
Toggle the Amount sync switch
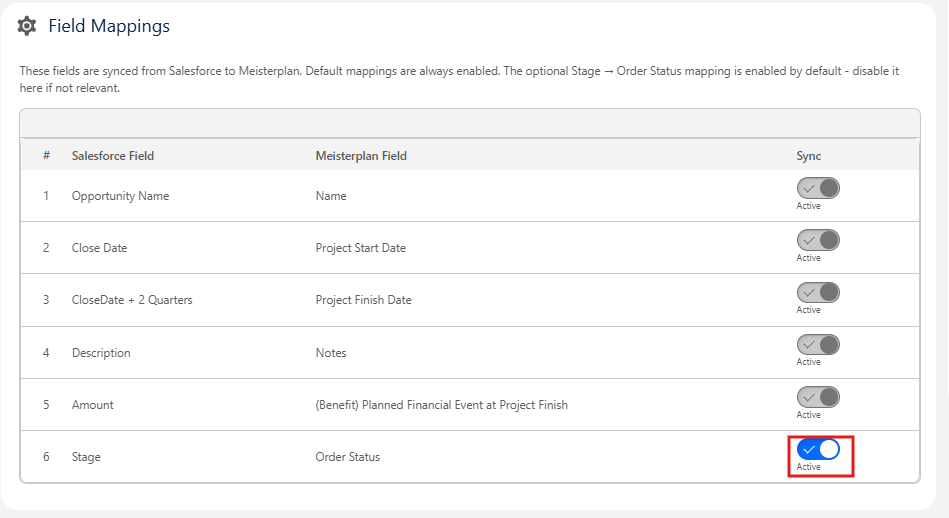pos(818,397)
